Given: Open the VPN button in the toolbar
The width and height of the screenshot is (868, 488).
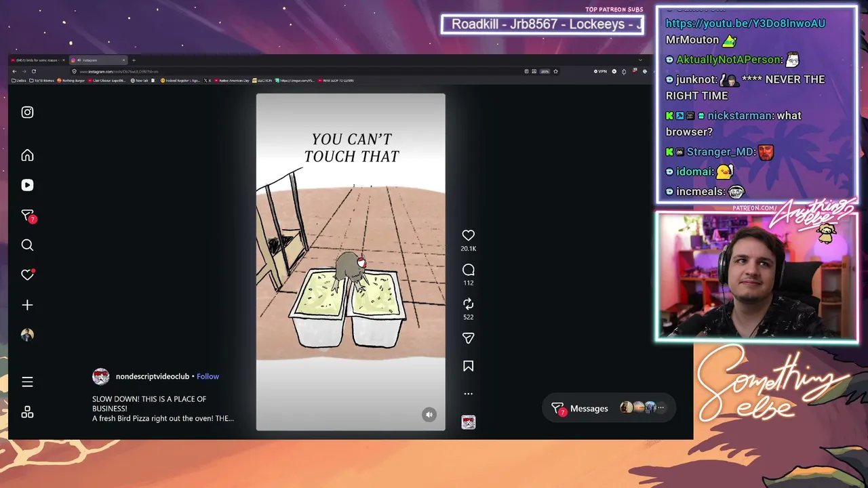Looking at the screenshot, I should tap(600, 71).
